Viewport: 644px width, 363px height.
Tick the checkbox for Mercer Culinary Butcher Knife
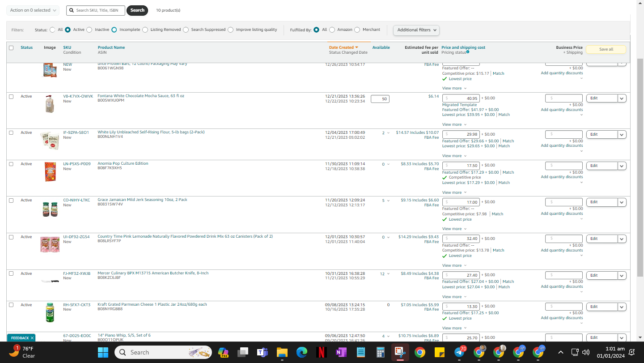point(11,273)
